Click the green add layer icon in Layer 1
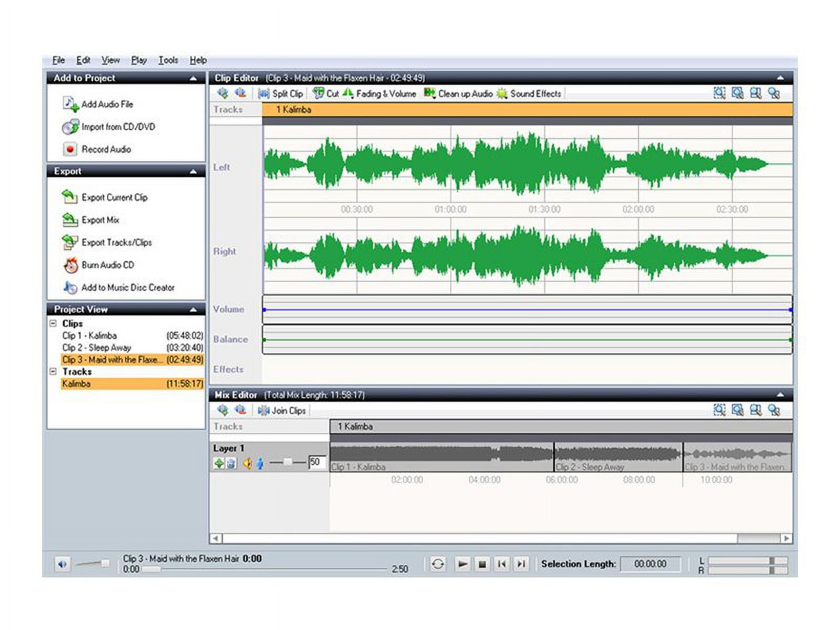This screenshot has width=840, height=630. click(219, 463)
